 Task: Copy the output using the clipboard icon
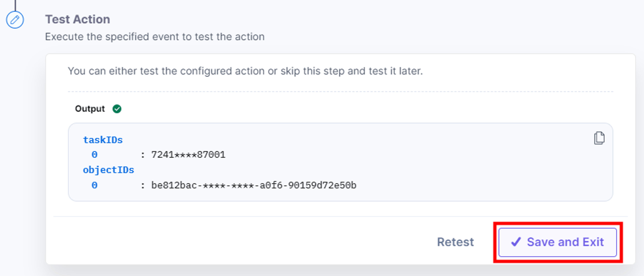coord(599,138)
